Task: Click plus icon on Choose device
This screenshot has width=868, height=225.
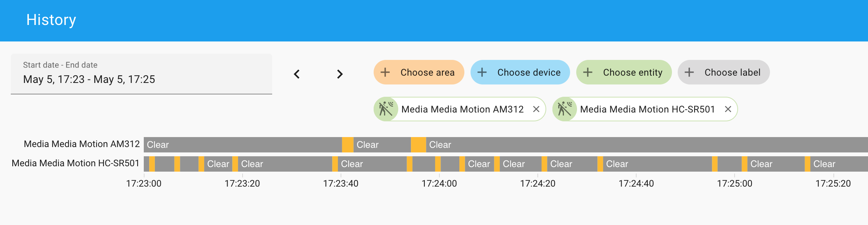Action: tap(482, 72)
